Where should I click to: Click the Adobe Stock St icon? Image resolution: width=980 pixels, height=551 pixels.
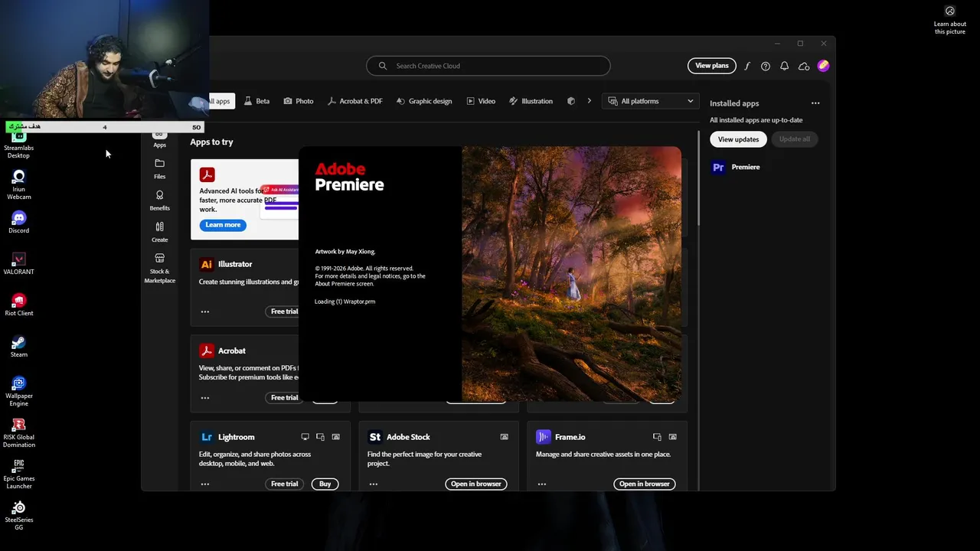tap(374, 437)
